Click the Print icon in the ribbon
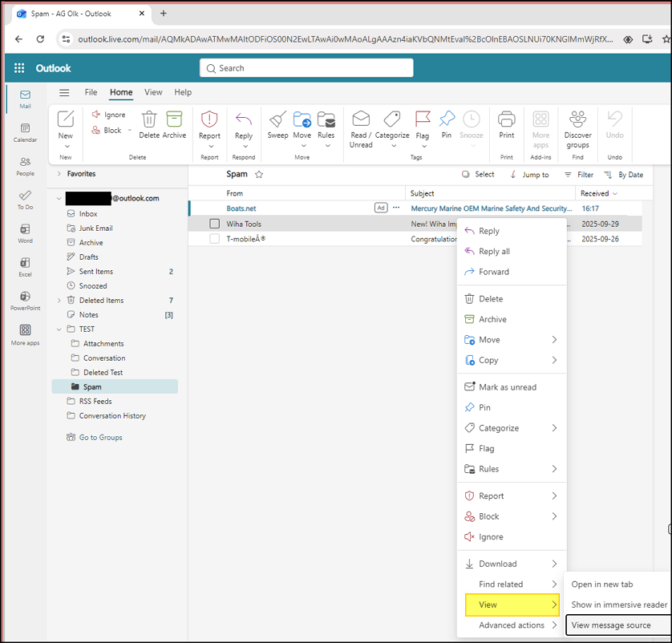Image resolution: width=672 pixels, height=643 pixels. (507, 119)
